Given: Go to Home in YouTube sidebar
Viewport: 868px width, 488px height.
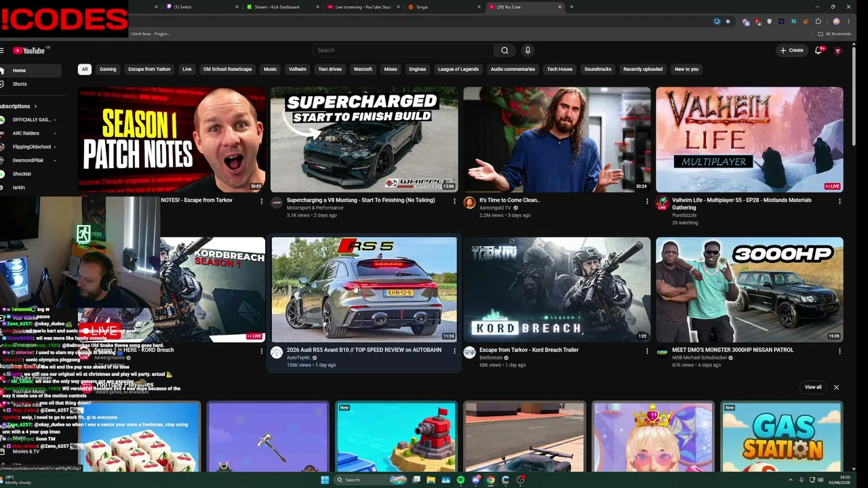Looking at the screenshot, I should 30,70.
